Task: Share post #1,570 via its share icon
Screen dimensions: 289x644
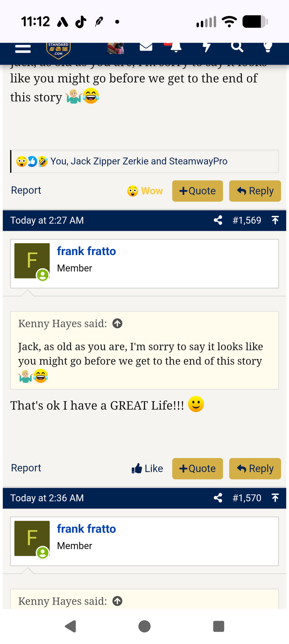Action: click(217, 498)
